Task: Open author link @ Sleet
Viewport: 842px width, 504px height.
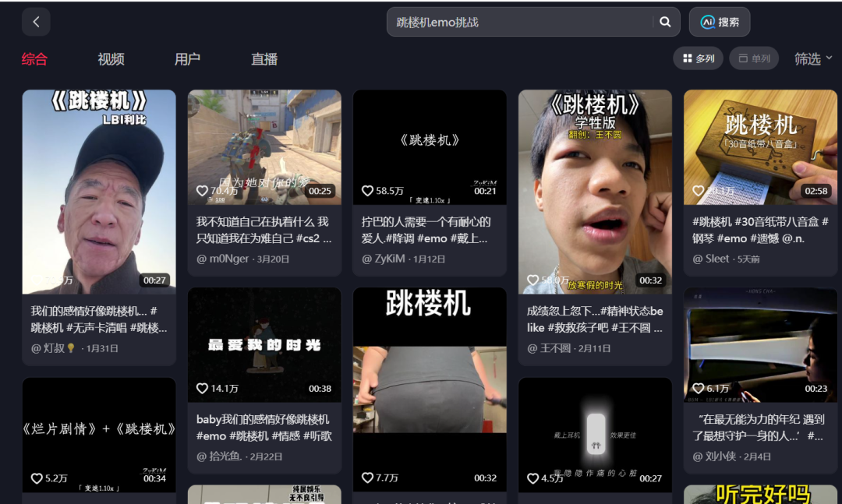Action: coord(711,259)
